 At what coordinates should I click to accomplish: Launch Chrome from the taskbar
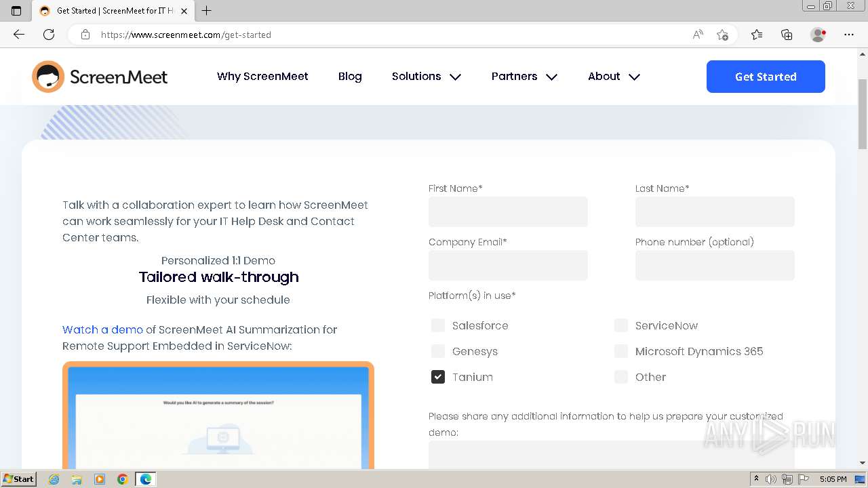point(123,479)
